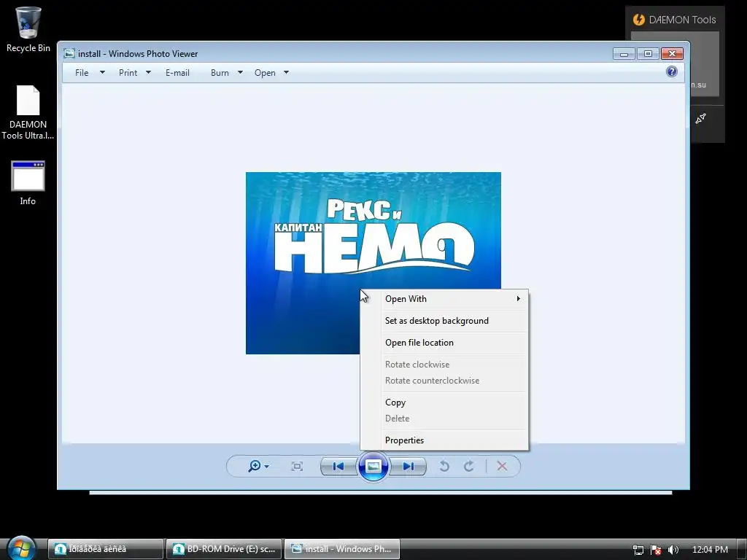Rotate picture counterclockwise from bottom toolbar
747x560 pixels.
(444, 466)
